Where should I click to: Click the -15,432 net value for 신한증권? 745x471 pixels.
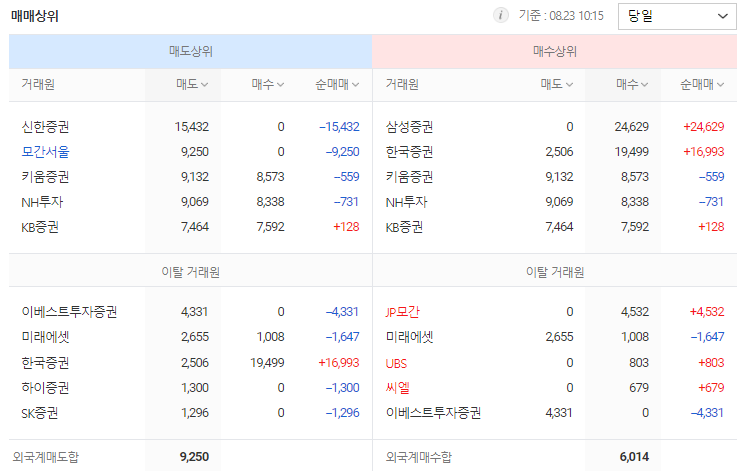pyautogui.click(x=339, y=127)
